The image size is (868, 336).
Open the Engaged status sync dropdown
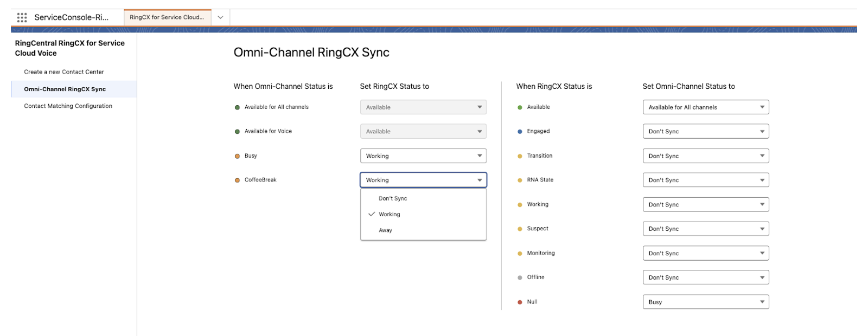(x=705, y=132)
